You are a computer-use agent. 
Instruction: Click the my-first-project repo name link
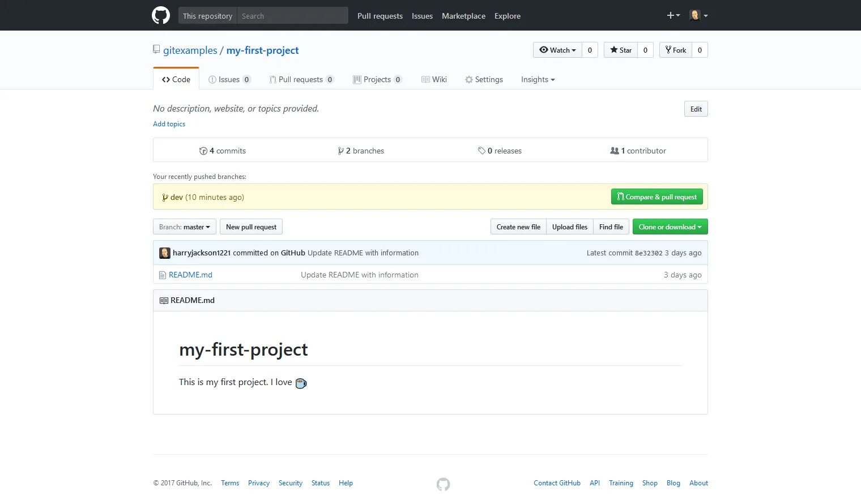(x=262, y=50)
